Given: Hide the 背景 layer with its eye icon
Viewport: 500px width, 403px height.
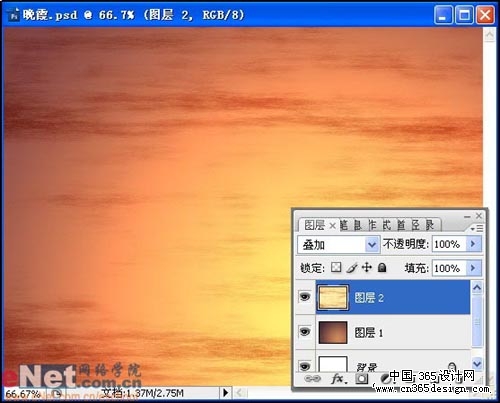Looking at the screenshot, I should (x=305, y=366).
